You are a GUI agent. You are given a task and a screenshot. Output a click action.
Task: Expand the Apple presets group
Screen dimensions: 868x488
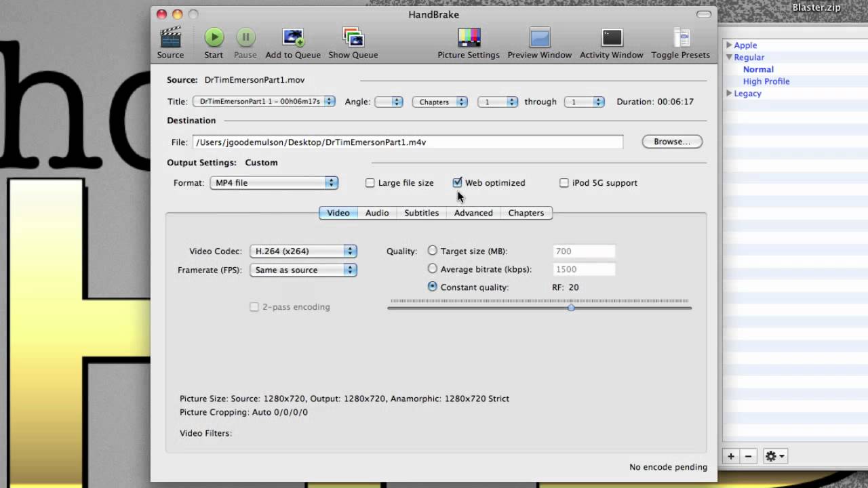[x=729, y=45]
